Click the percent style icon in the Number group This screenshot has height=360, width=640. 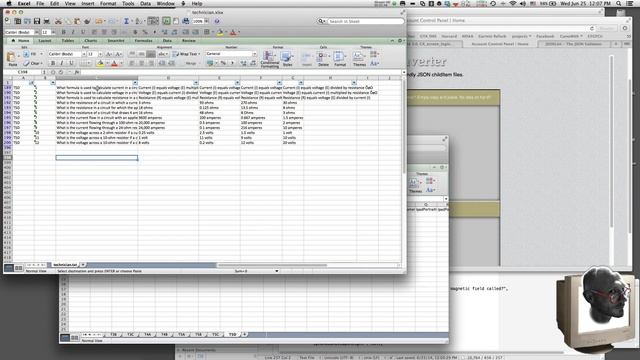(x=223, y=63)
